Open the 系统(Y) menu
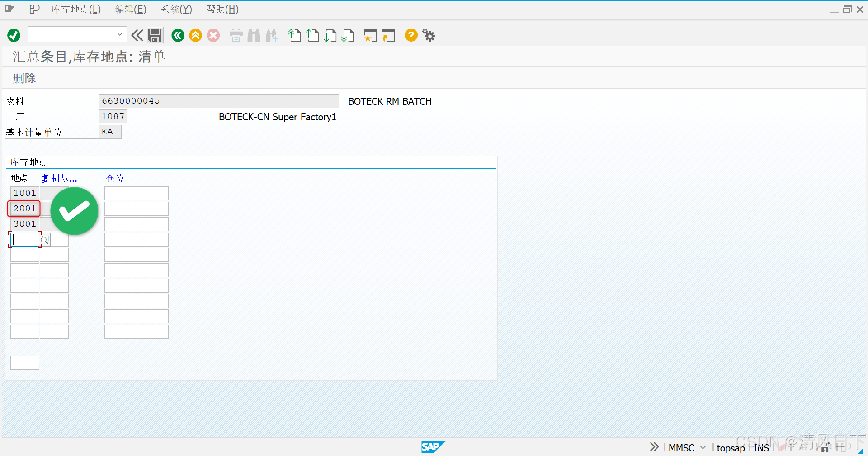 pyautogui.click(x=176, y=9)
